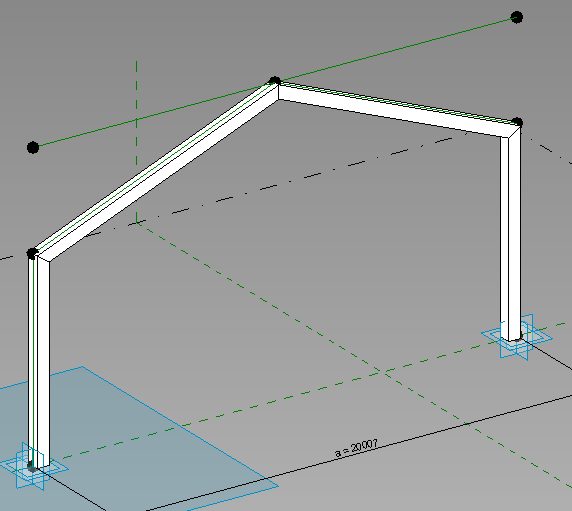Viewport: 572px width, 511px height.
Task: Click the "a = 20000" dimension label
Action: tap(356, 448)
